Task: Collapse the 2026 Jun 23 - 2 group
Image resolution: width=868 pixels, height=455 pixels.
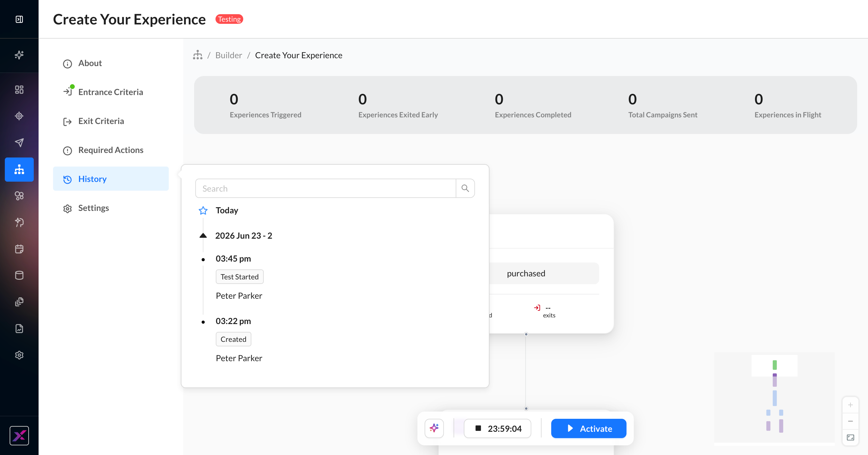Action: [x=203, y=235]
